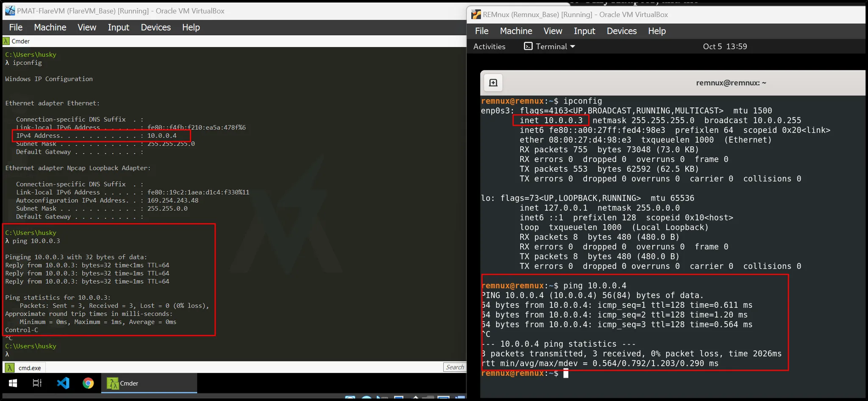Open FlareVM Devices menu
Screen dimensions: 868x401
(156, 27)
